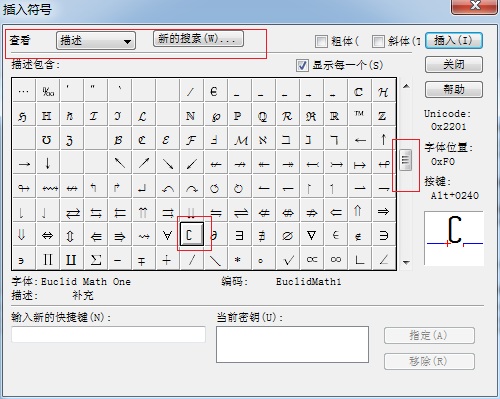Screen dimensions: 500x399
Task: Click the keystroke text Alt+0240
Action: click(x=455, y=195)
